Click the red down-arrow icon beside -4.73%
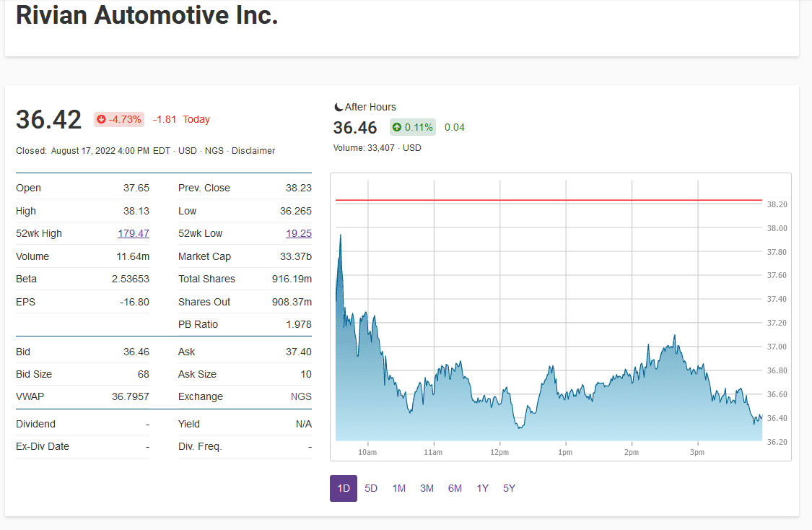The height and width of the screenshot is (530, 812). click(x=102, y=119)
